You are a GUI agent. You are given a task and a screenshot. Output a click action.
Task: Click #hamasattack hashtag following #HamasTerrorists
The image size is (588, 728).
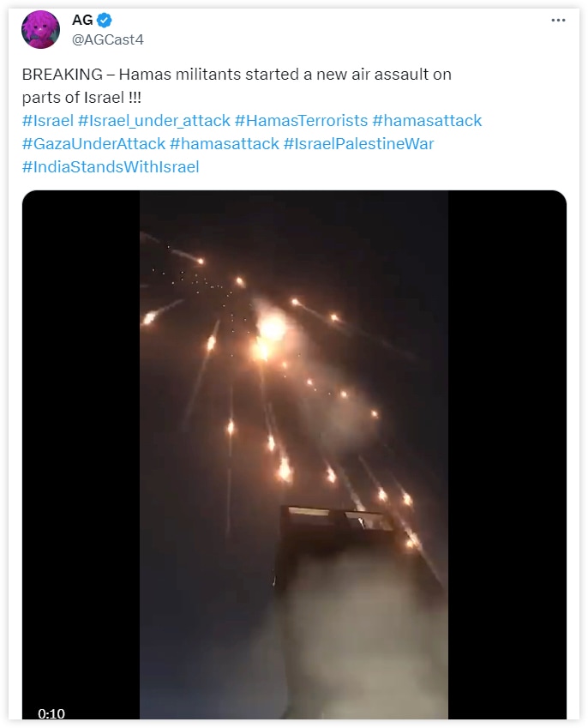coord(427,121)
